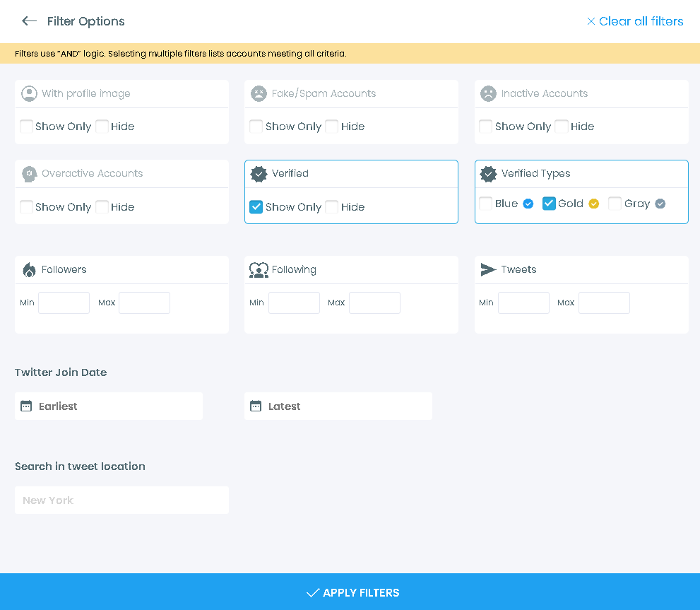This screenshot has height=610, width=700.
Task: Open the Earliest join date picker
Action: pos(108,406)
